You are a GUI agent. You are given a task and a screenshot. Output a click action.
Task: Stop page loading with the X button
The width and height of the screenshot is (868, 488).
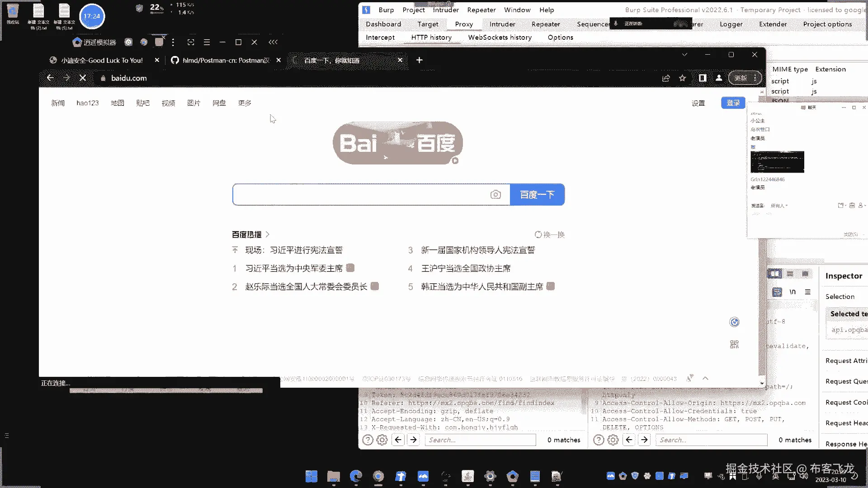click(x=83, y=78)
